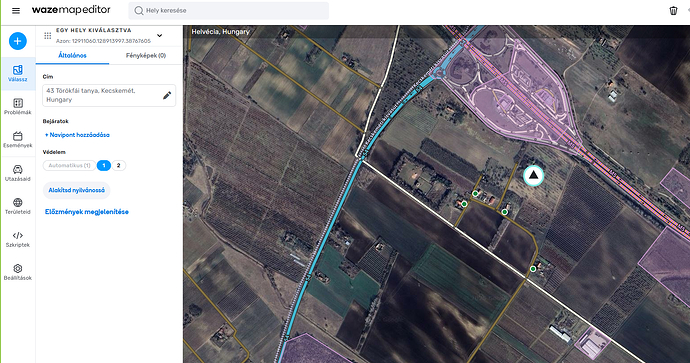The height and width of the screenshot is (363, 690).
Task: Click the blue plus add button
Action: coord(18,41)
